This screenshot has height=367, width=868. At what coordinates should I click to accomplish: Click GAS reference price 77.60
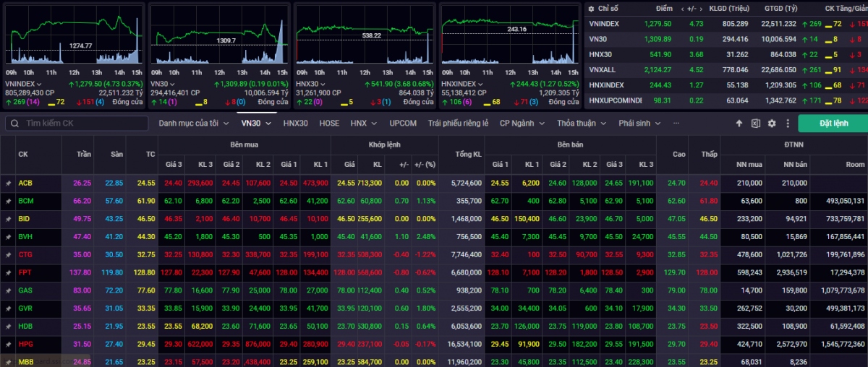[x=145, y=290]
